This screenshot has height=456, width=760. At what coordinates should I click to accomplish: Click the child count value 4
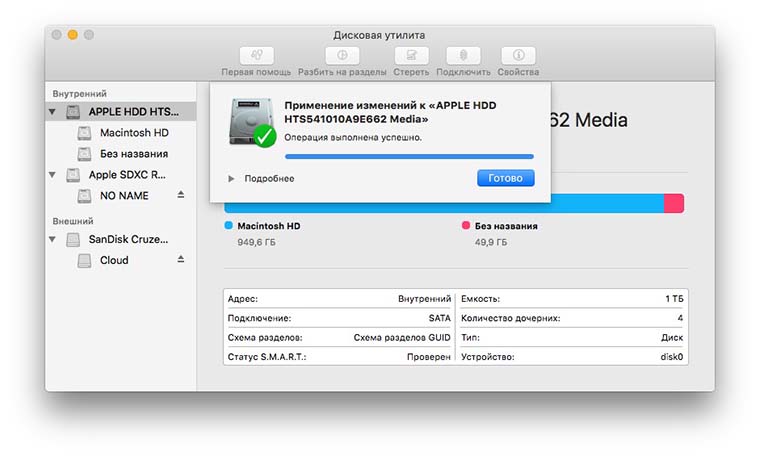click(680, 318)
